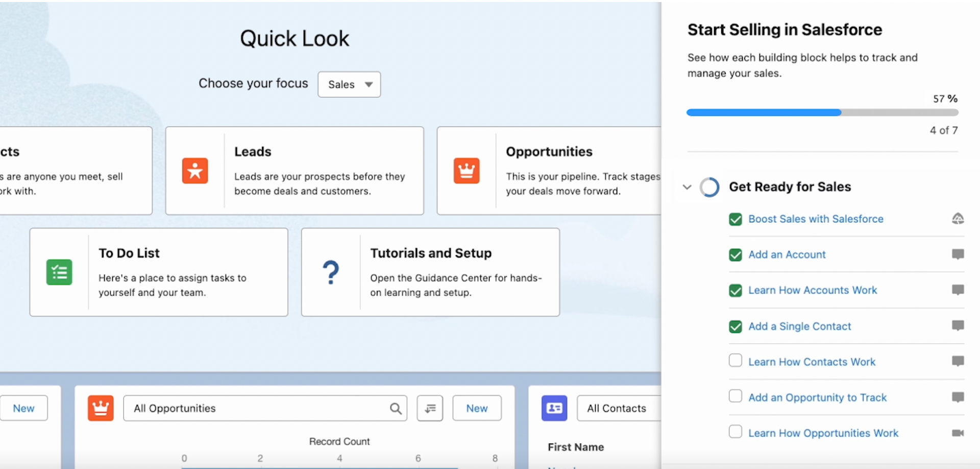
Task: Click the Record Count chart label
Action: 339,441
